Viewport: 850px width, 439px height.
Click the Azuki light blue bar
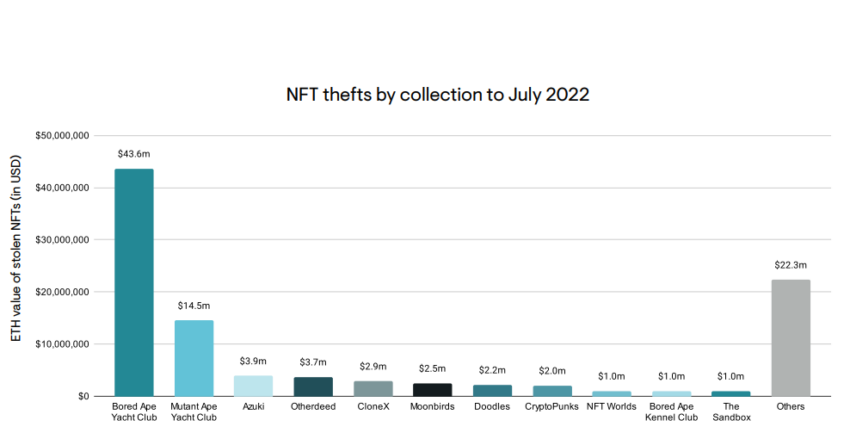[253, 386]
